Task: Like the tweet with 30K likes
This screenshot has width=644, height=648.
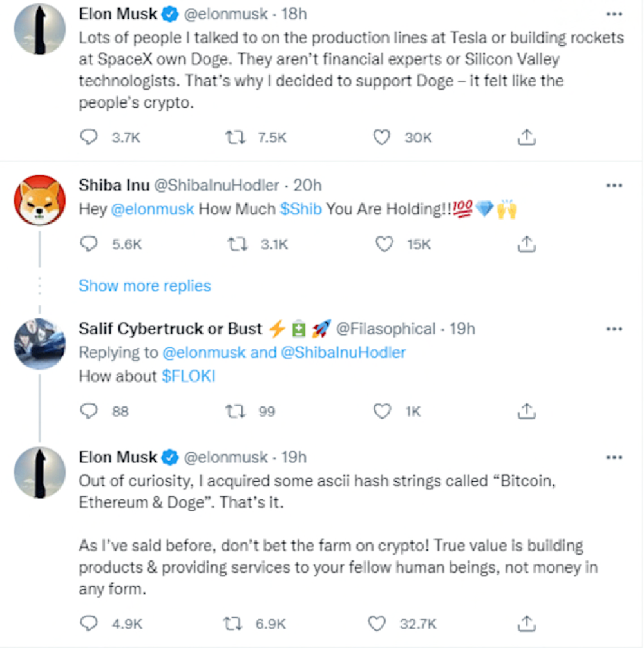Action: 383,137
